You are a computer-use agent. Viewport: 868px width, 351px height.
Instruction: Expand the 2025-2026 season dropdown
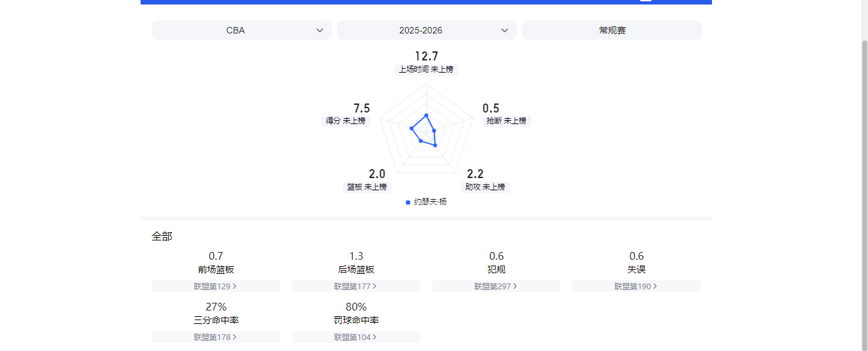[x=426, y=30]
